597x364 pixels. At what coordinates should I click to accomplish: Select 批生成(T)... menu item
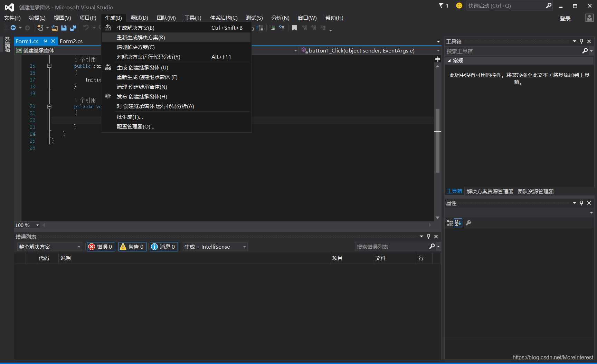click(176, 117)
